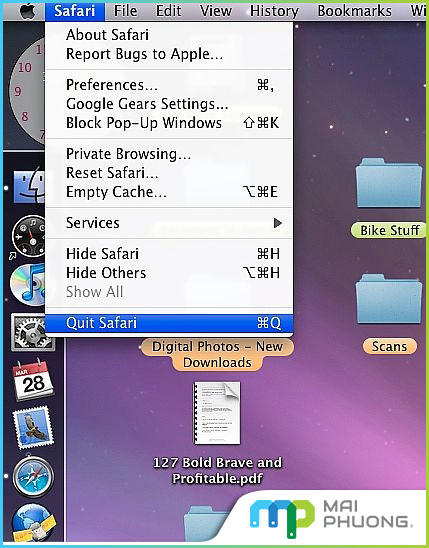Click the Bike Stuff label

[x=389, y=231]
